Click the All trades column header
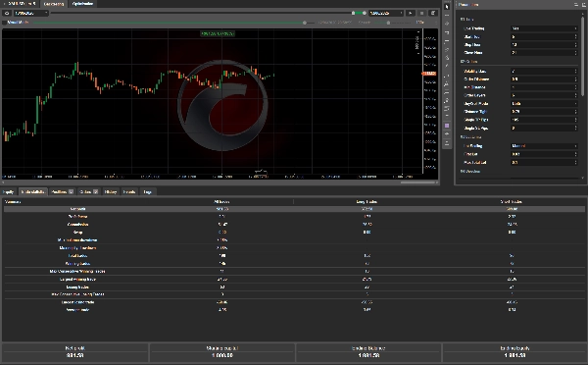Screen dimensions: 588x365 221,202
